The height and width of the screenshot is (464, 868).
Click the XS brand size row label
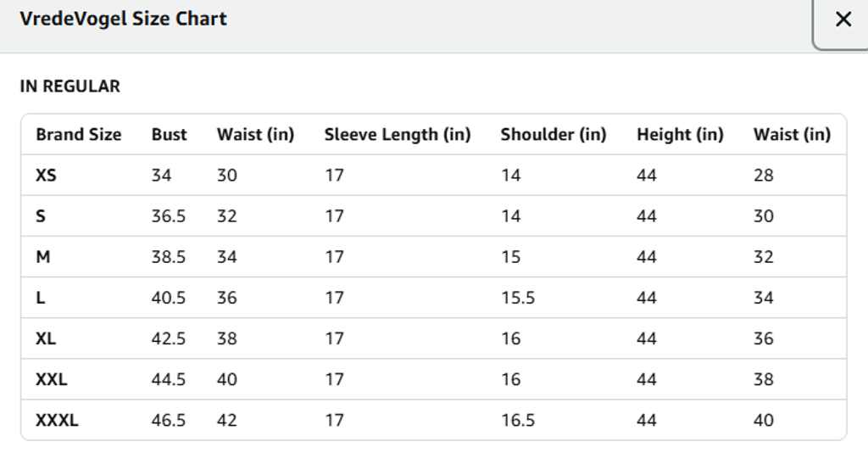coord(46,176)
